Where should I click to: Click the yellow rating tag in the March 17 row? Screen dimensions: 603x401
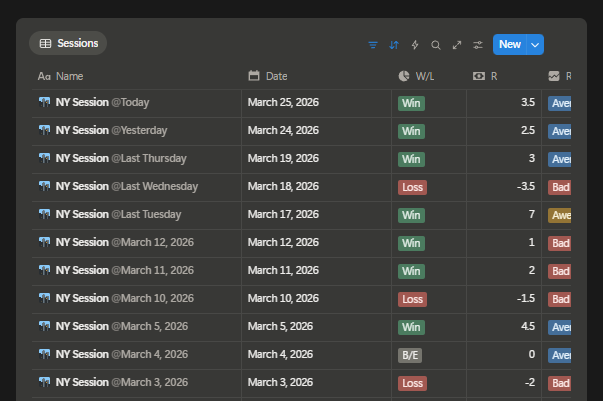click(x=560, y=215)
